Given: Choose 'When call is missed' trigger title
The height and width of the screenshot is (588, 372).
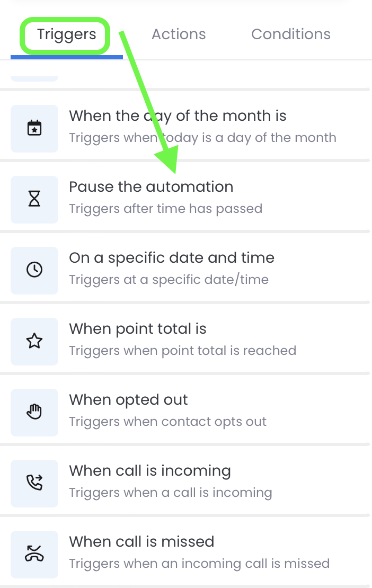Looking at the screenshot, I should pyautogui.click(x=141, y=541).
